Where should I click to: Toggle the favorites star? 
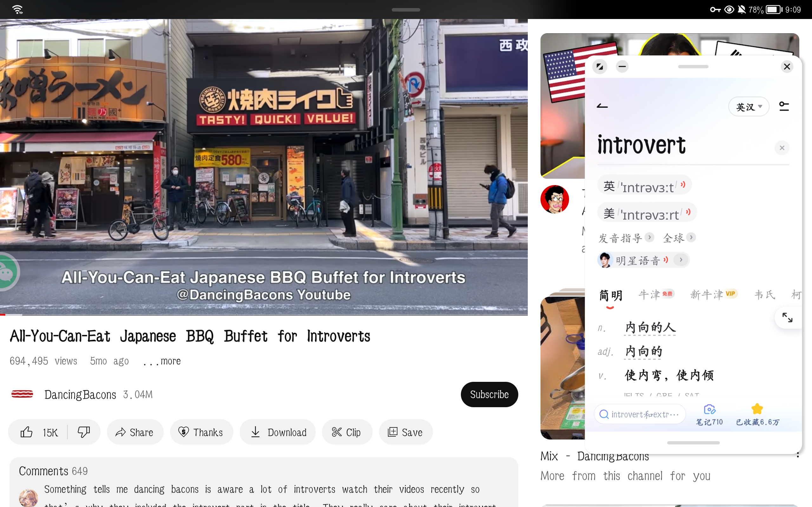click(757, 409)
